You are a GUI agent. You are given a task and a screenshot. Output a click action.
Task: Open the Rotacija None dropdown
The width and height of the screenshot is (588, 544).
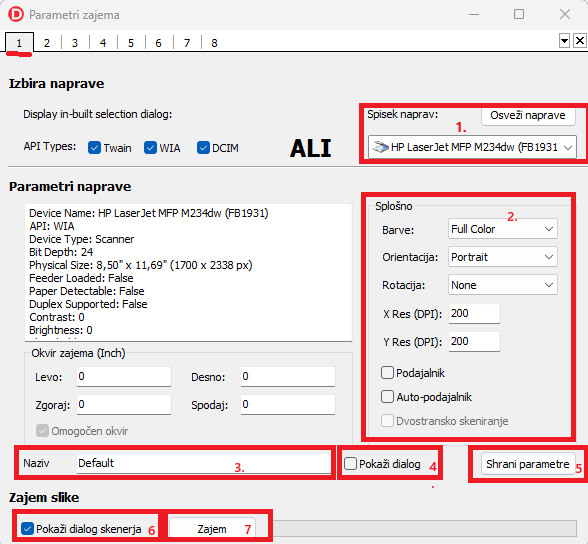pyautogui.click(x=503, y=285)
